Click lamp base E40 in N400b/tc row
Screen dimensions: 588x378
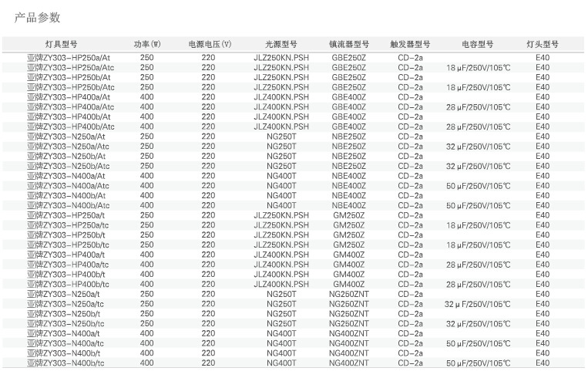click(x=543, y=363)
